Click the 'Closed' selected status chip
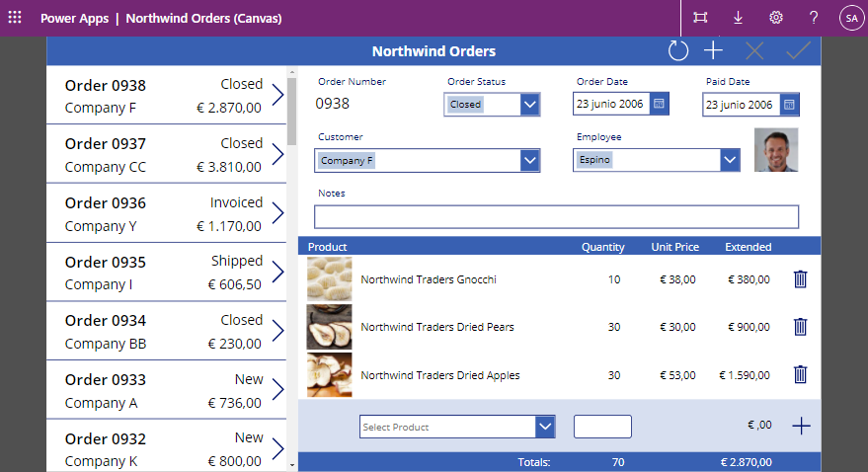 click(465, 104)
